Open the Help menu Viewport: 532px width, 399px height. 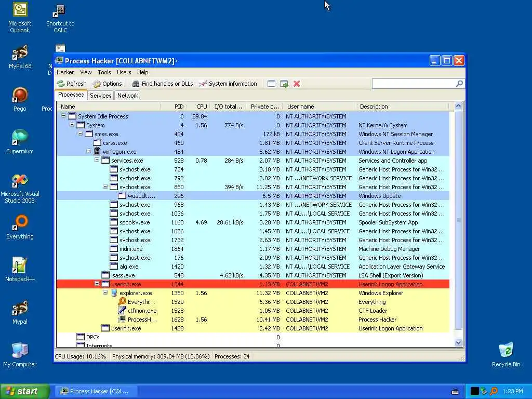142,72
